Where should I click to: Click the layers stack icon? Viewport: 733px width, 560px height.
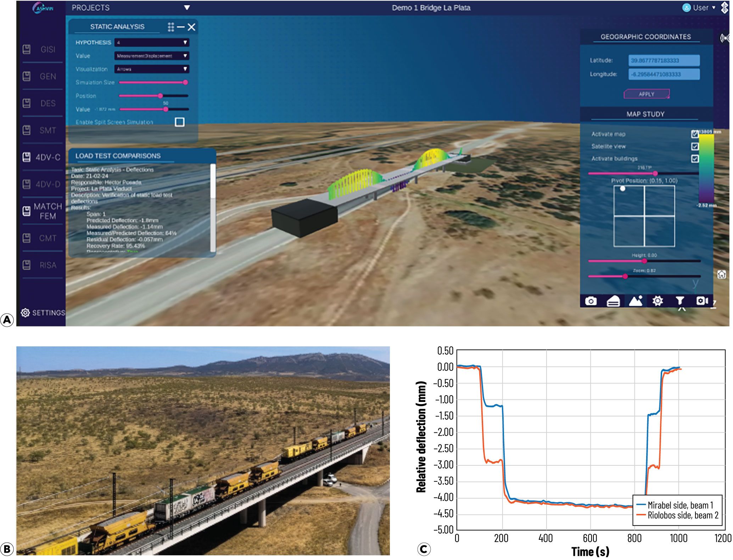click(x=613, y=301)
